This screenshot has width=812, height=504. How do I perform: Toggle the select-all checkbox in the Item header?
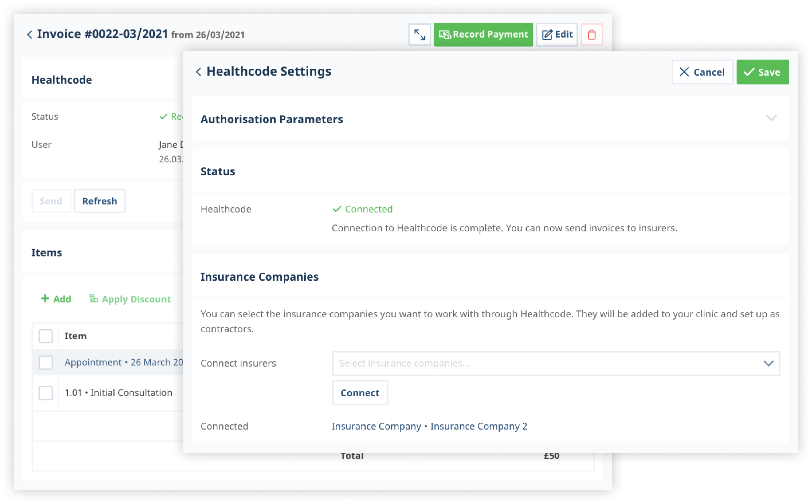click(46, 336)
